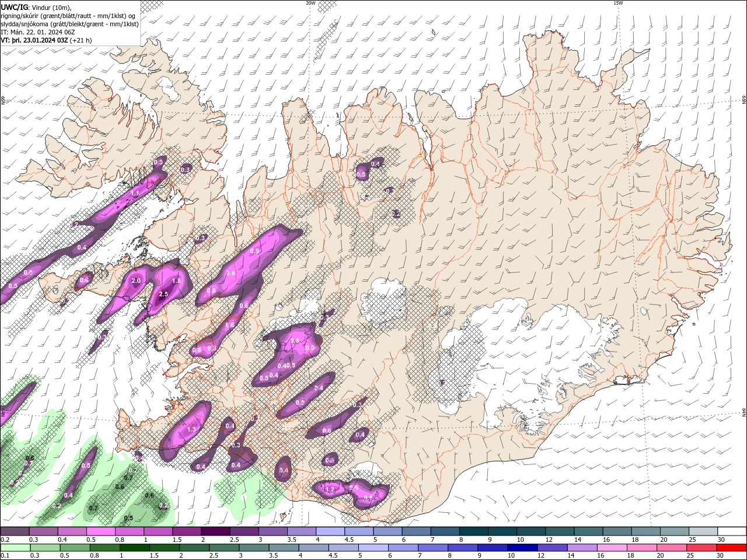Click the 2.0 snowfall value on the map
The height and width of the screenshot is (560, 747).
click(x=136, y=281)
